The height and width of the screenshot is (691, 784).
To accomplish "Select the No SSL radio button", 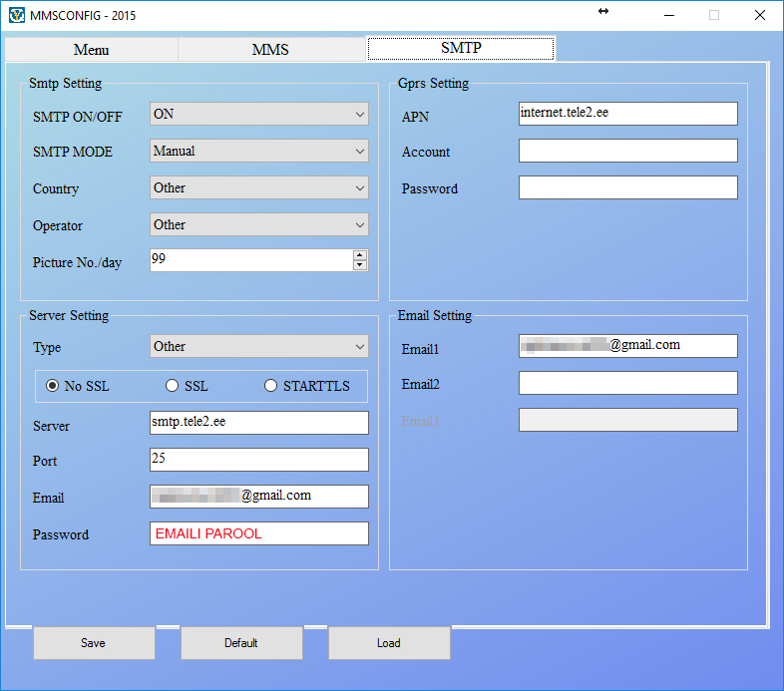I will click(x=54, y=386).
